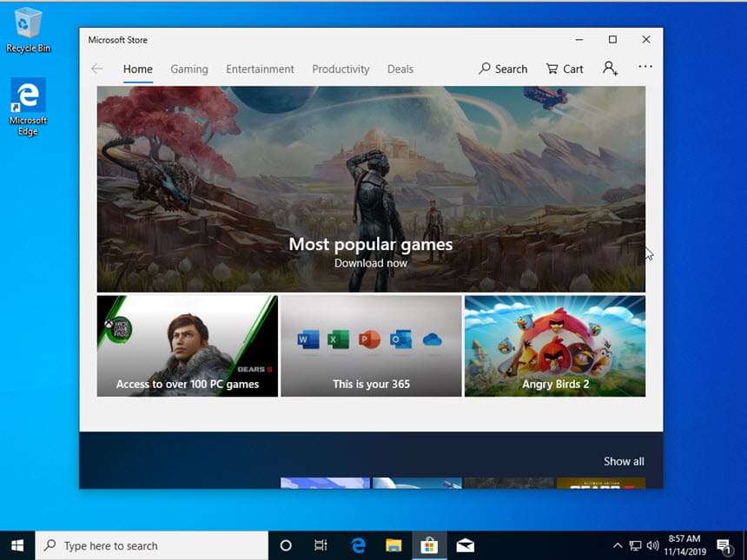Viewport: 747px width, 560px height.
Task: Open Access to over 100 PC games tile
Action: 188,346
